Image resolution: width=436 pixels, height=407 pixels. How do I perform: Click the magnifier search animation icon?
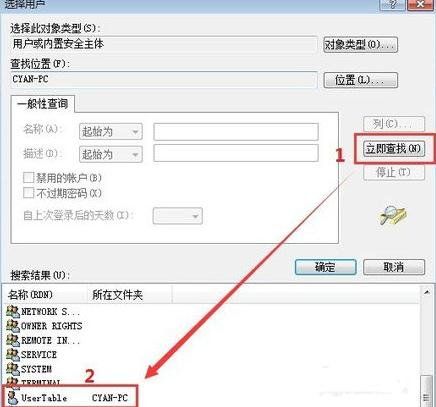click(x=393, y=216)
